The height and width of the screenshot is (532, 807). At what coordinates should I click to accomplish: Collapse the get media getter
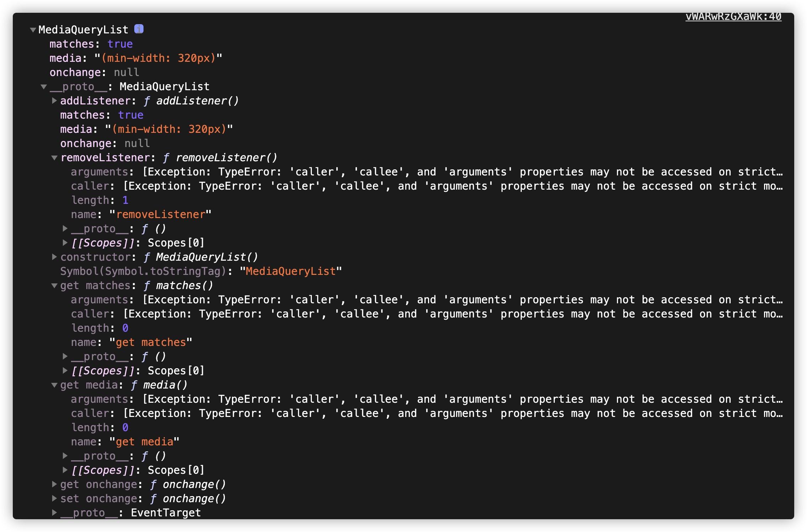(54, 385)
